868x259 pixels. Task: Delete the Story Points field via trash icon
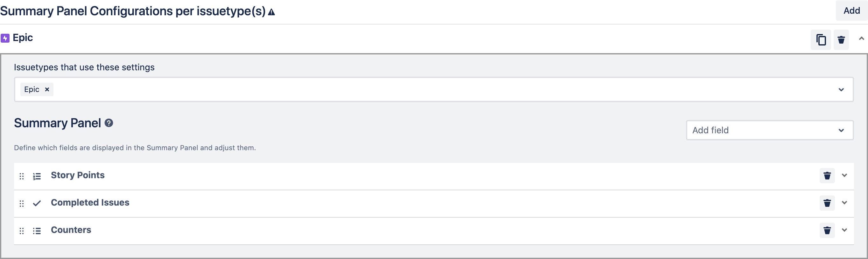[827, 175]
